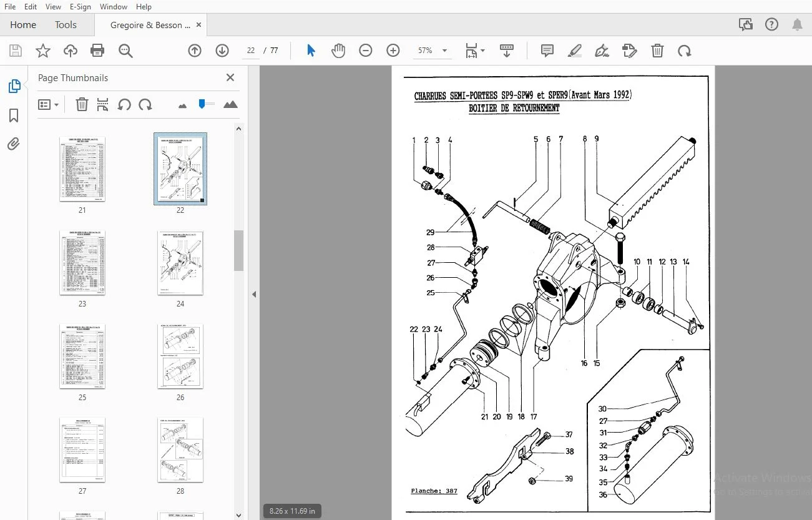The image size is (812, 520).
Task: Select the page 21 thumbnail
Action: pyautogui.click(x=82, y=169)
